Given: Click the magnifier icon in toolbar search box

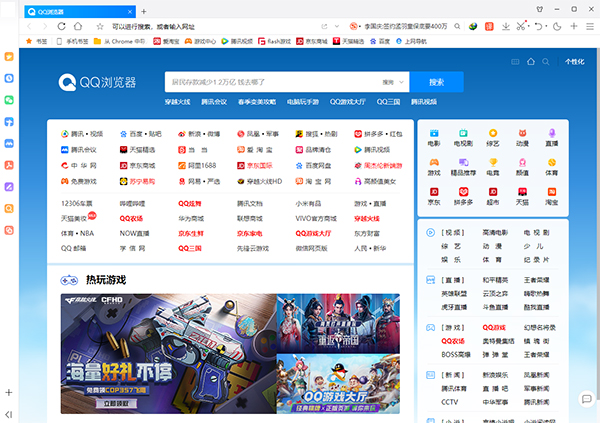Looking at the screenshot, I should [x=457, y=26].
